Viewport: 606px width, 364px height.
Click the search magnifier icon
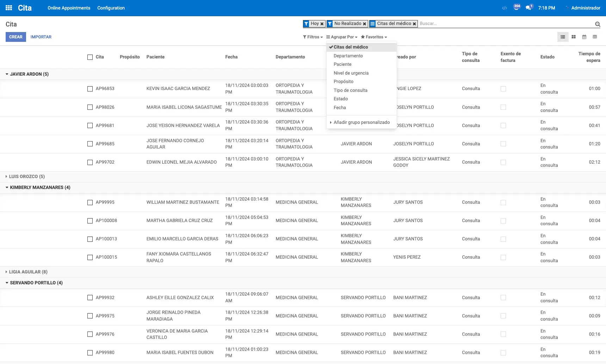tap(598, 24)
